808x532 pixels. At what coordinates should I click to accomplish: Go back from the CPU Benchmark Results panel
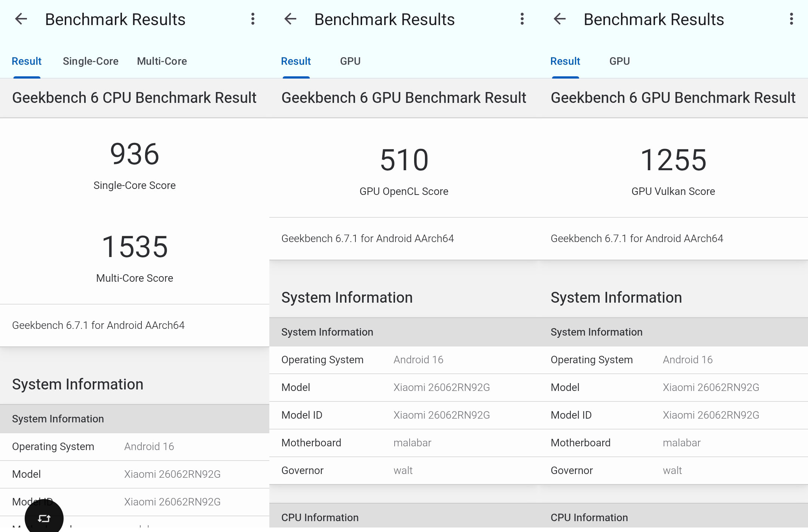(21, 19)
